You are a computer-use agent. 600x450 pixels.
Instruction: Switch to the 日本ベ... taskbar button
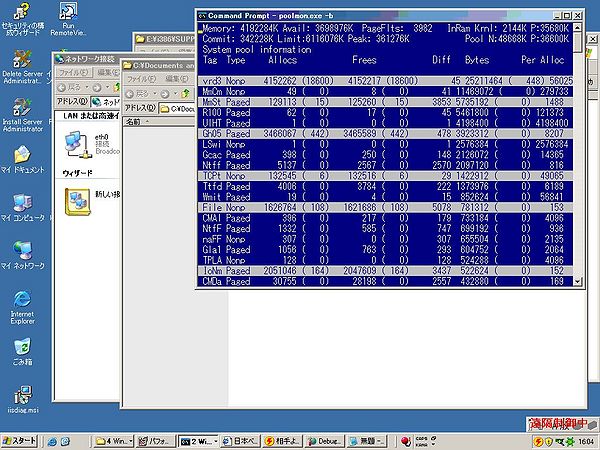click(241, 442)
